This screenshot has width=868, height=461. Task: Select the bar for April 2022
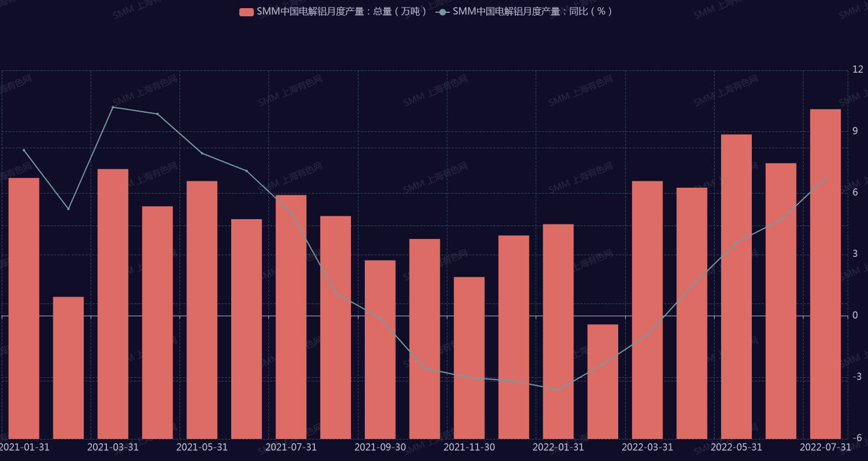[692, 313]
